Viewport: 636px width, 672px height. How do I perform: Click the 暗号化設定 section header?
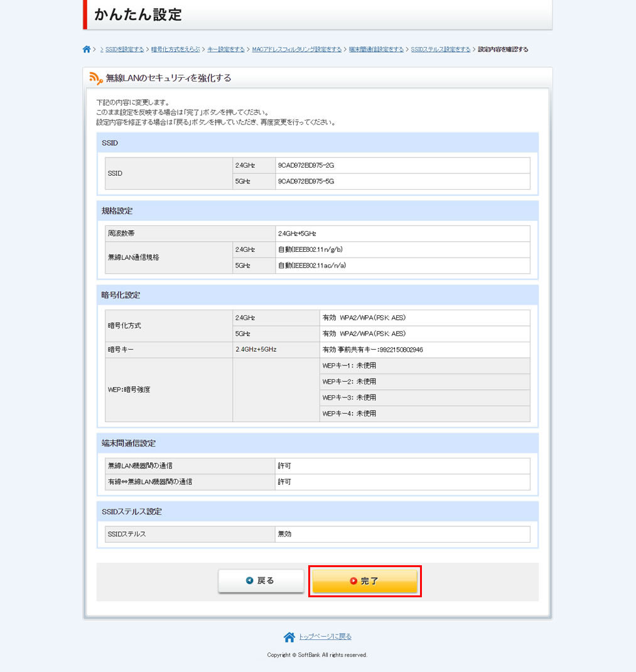(121, 295)
